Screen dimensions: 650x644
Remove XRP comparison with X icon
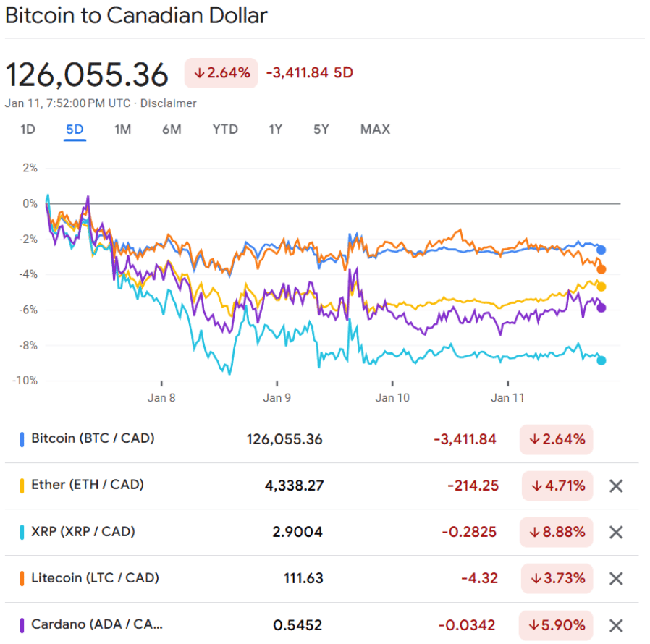tap(615, 533)
